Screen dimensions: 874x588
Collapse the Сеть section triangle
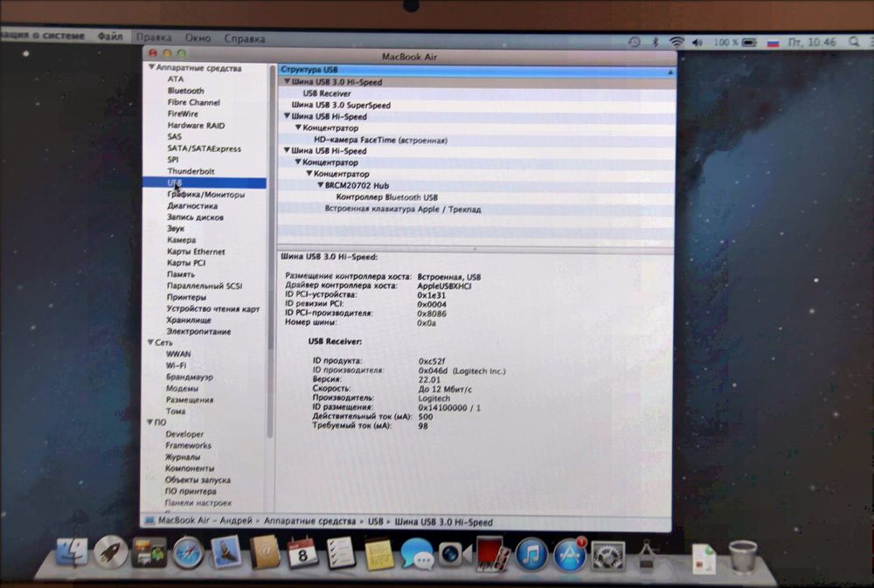click(x=150, y=342)
